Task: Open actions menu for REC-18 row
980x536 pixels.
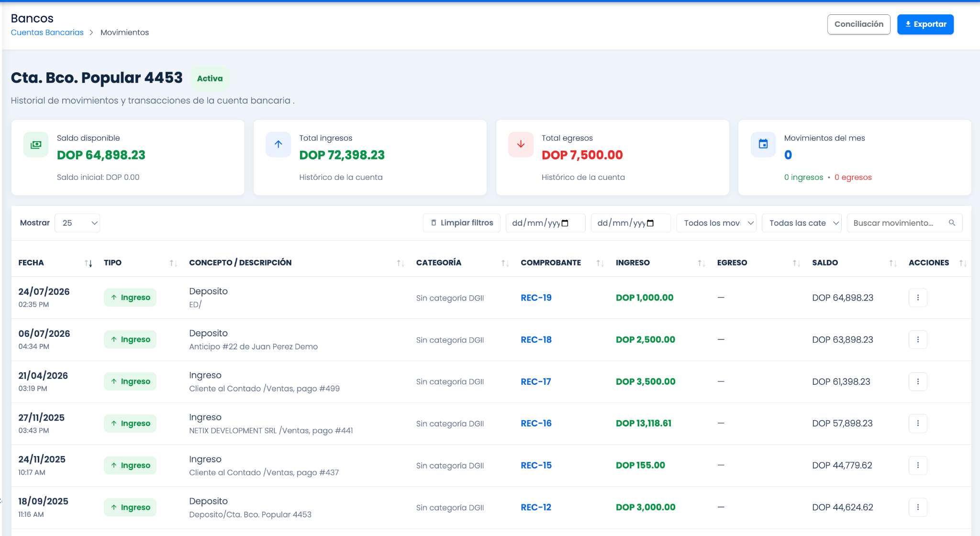Action: [x=918, y=340]
